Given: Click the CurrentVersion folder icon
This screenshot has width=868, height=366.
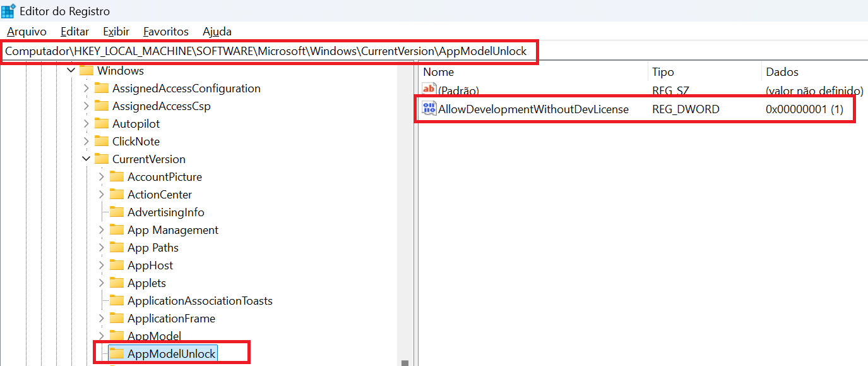Looking at the screenshot, I should click(x=102, y=159).
